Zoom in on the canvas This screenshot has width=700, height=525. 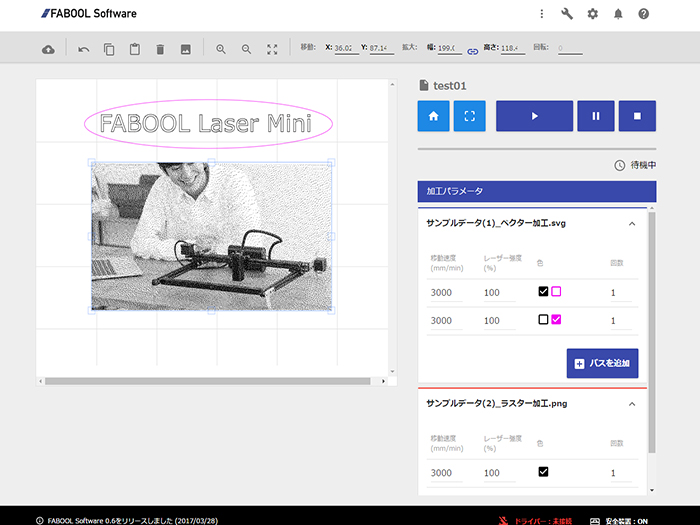[x=221, y=50]
